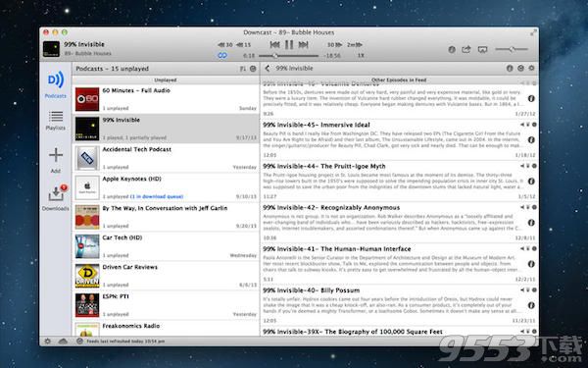Select By The Way, In Conversation with Jeff Garlin
This screenshot has height=368, width=588.
tap(166, 217)
